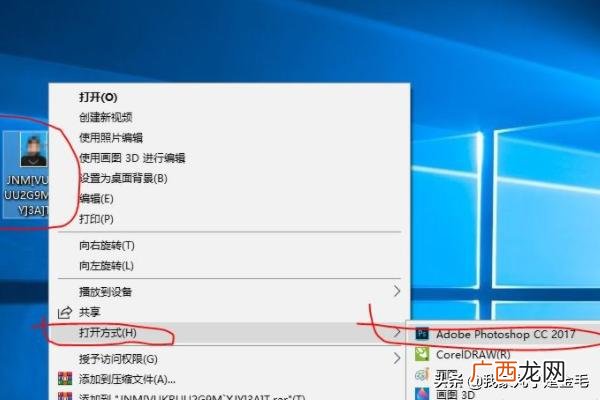Choose 打印(P) from context menu
This screenshot has width=600, height=400.
(96, 219)
